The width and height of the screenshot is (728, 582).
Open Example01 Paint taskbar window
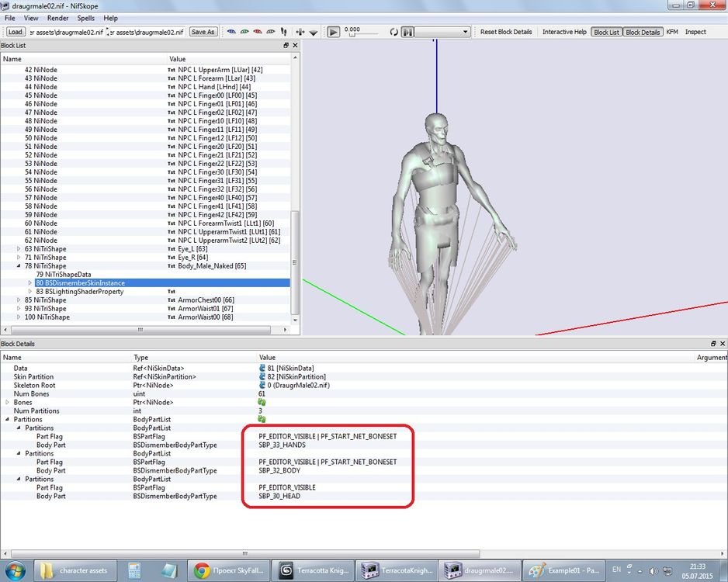[x=564, y=570]
